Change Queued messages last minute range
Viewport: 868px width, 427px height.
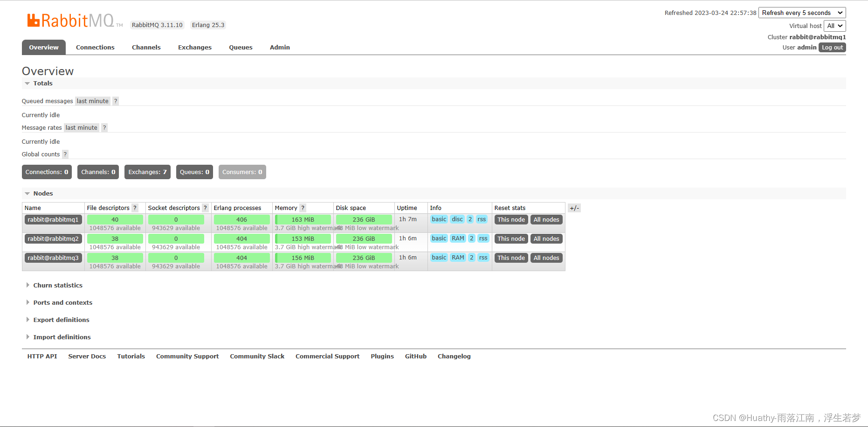[x=93, y=101]
